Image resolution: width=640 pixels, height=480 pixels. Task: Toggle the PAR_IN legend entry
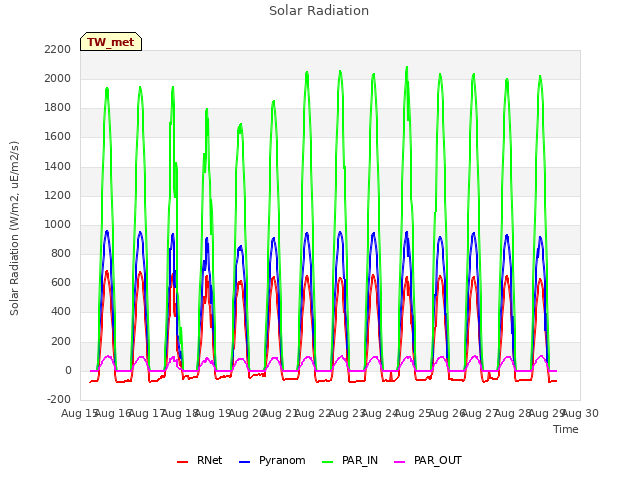point(350,460)
